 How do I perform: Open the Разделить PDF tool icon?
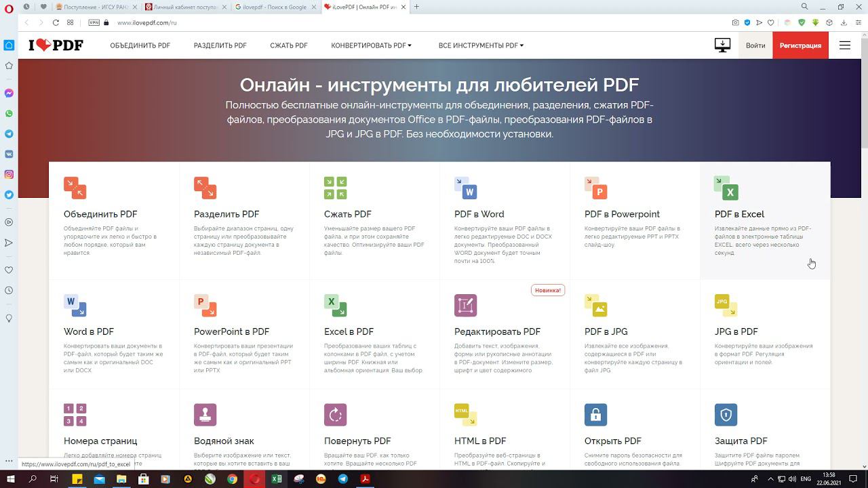point(205,188)
